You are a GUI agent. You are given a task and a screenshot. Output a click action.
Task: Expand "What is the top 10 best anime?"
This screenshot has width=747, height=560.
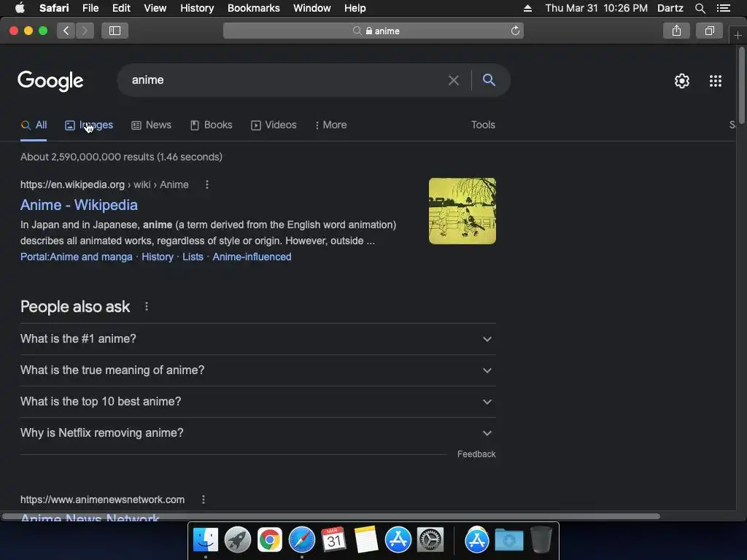pos(258,402)
